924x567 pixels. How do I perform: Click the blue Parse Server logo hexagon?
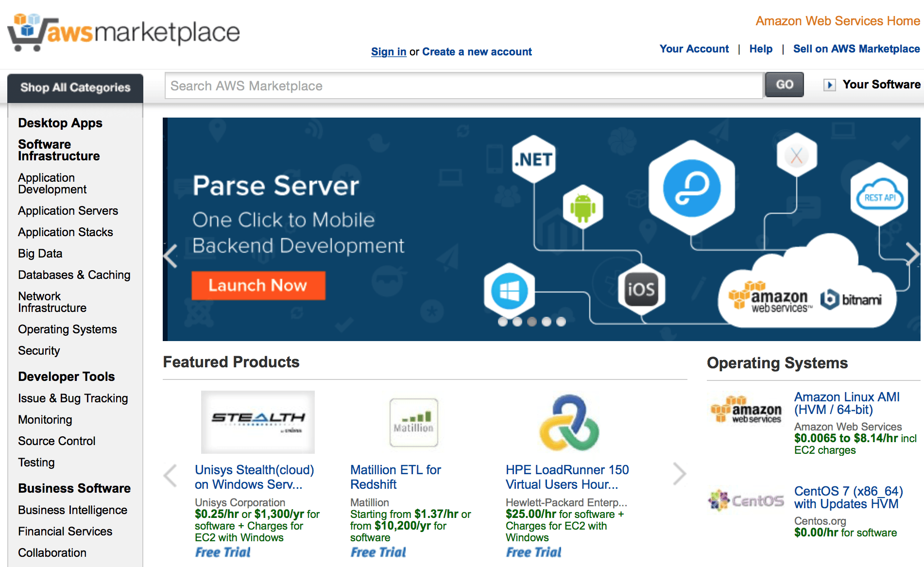click(x=692, y=188)
